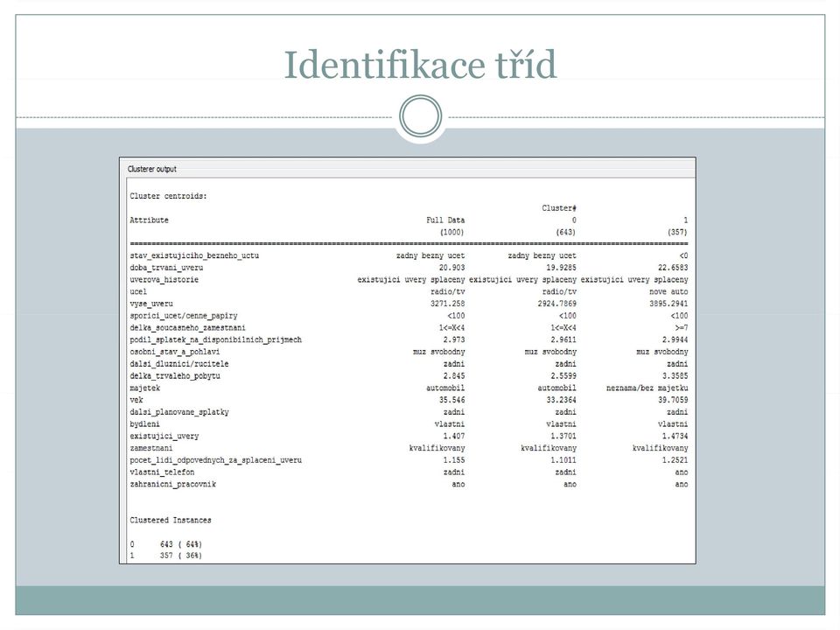Image resolution: width=840 pixels, height=630 pixels.
Task: Click attribute existujici_uvery
Action: [164, 436]
